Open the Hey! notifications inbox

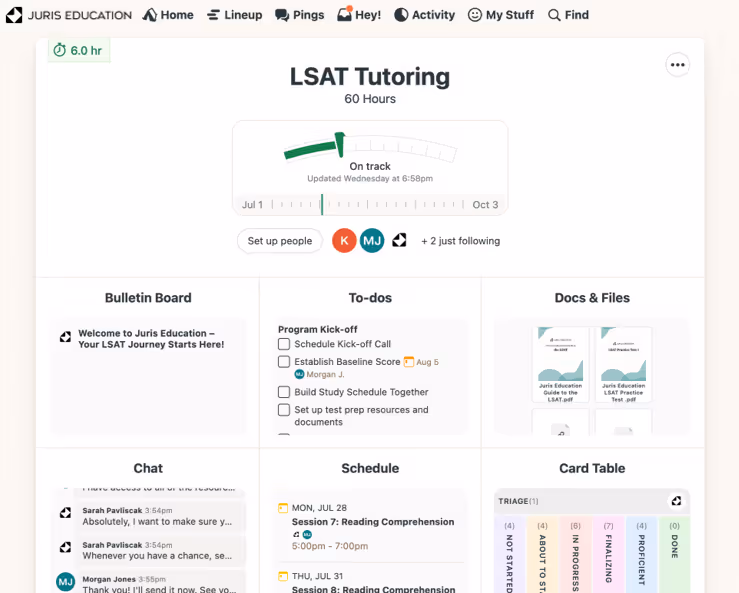tap(359, 15)
